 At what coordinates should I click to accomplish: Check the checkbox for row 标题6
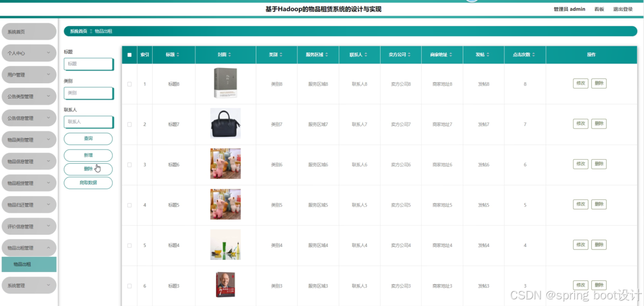tap(129, 165)
